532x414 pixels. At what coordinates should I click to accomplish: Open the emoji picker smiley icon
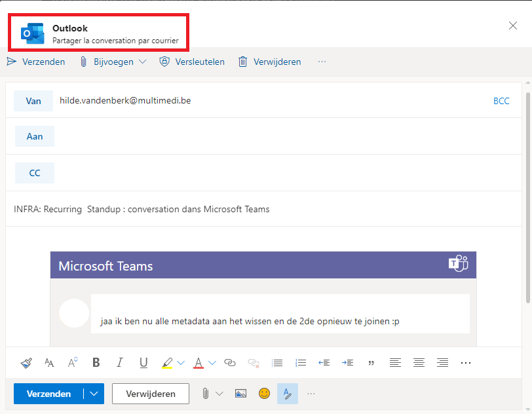264,394
